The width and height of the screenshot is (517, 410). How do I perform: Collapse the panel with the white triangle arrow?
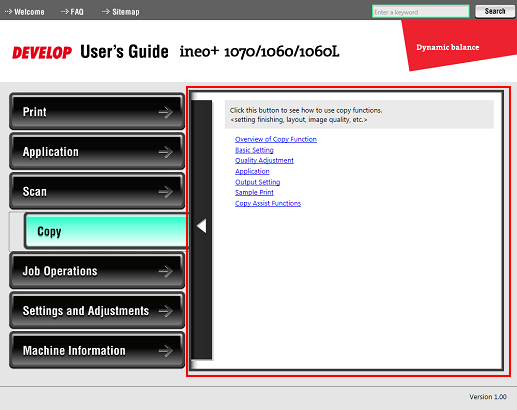pyautogui.click(x=202, y=226)
